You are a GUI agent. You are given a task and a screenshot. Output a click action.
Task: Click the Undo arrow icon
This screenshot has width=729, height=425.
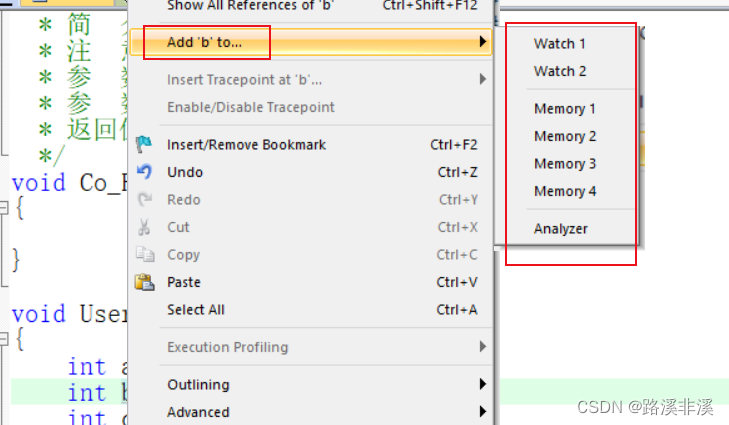tap(144, 172)
